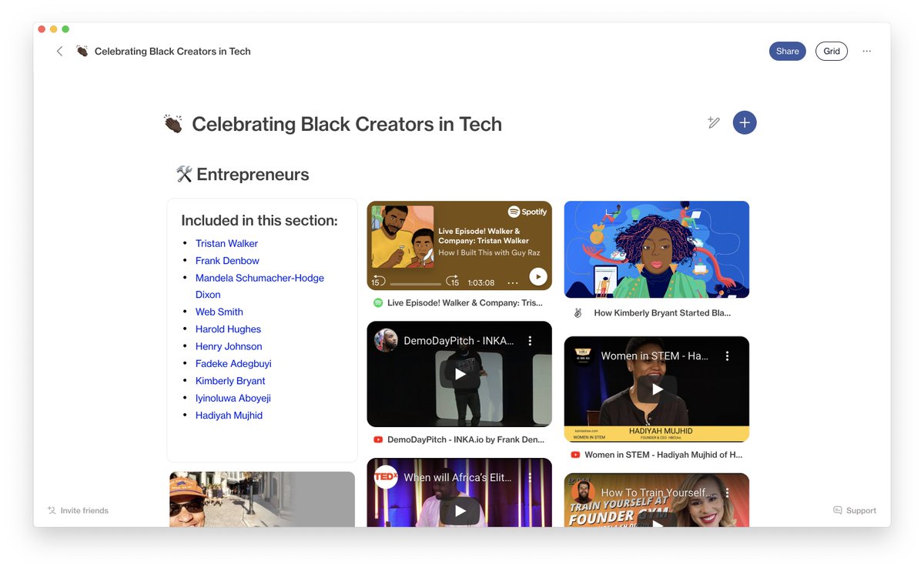Click the Invite friends icon
The image size is (924, 571).
click(52, 510)
